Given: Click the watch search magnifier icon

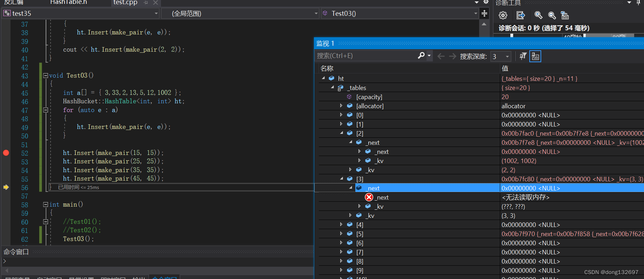Looking at the screenshot, I should coord(421,56).
